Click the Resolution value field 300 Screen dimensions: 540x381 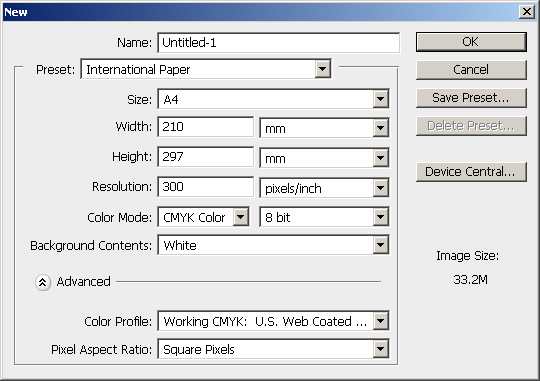(206, 187)
